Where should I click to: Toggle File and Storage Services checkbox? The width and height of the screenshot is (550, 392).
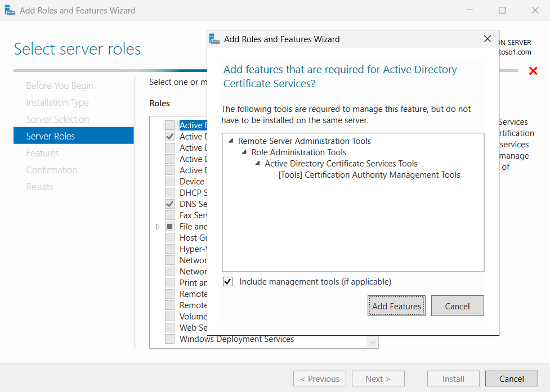[x=170, y=226]
